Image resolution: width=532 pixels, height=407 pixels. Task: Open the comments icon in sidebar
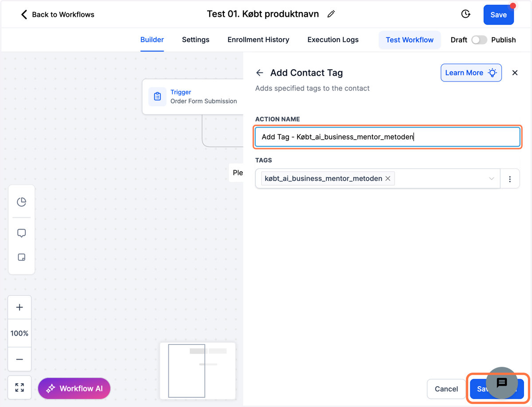pyautogui.click(x=21, y=233)
